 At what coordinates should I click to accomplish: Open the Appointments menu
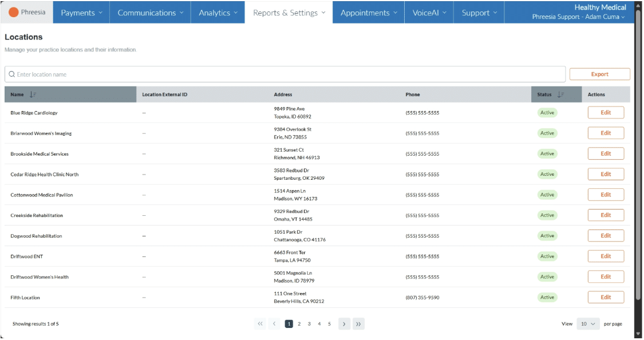point(369,13)
